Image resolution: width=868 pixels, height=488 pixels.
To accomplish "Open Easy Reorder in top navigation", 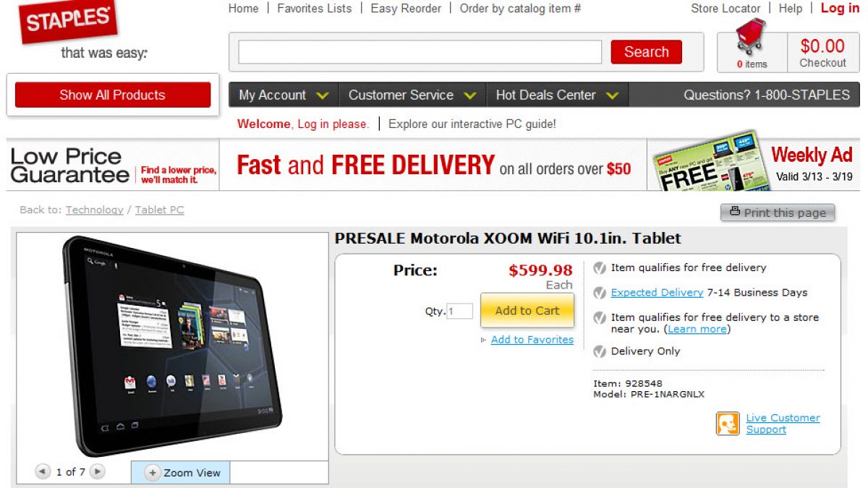I will pos(406,9).
